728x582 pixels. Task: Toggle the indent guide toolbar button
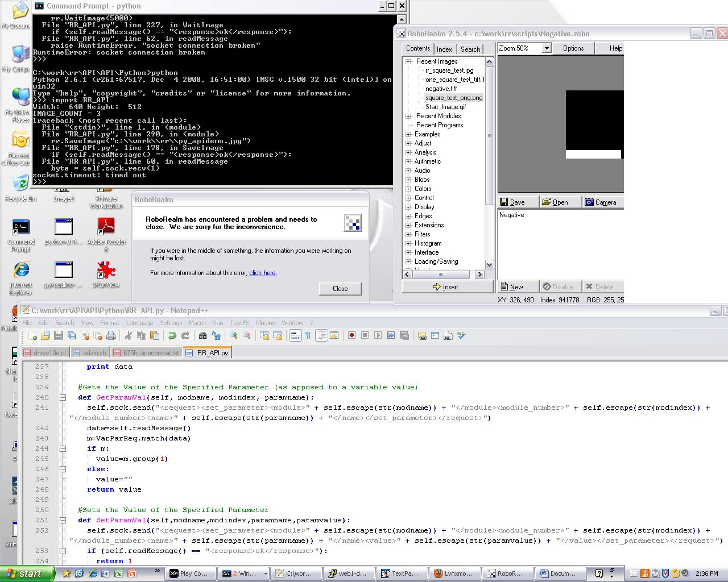pos(321,335)
